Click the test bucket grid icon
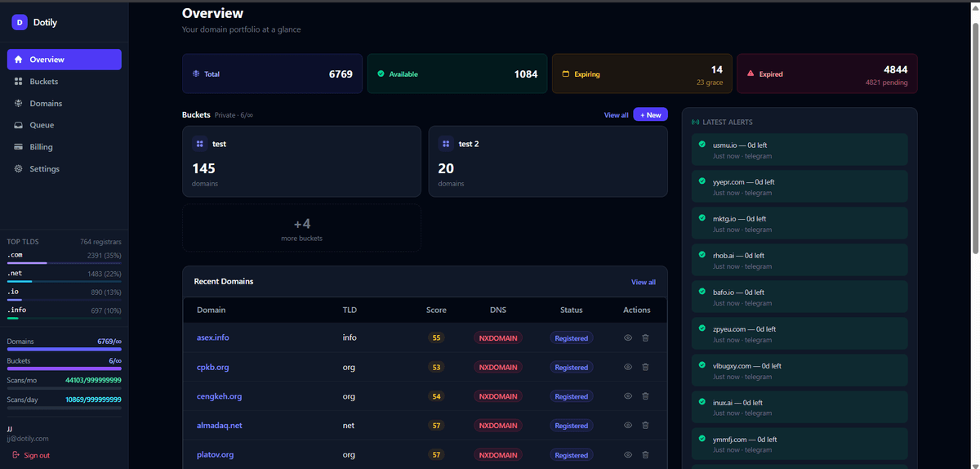 (199, 144)
